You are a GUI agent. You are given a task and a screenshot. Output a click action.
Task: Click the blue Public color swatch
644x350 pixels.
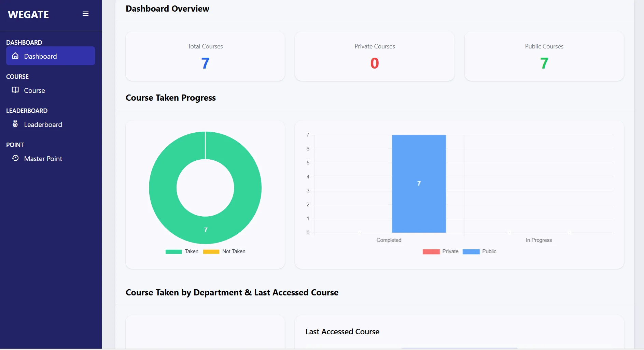[471, 252]
